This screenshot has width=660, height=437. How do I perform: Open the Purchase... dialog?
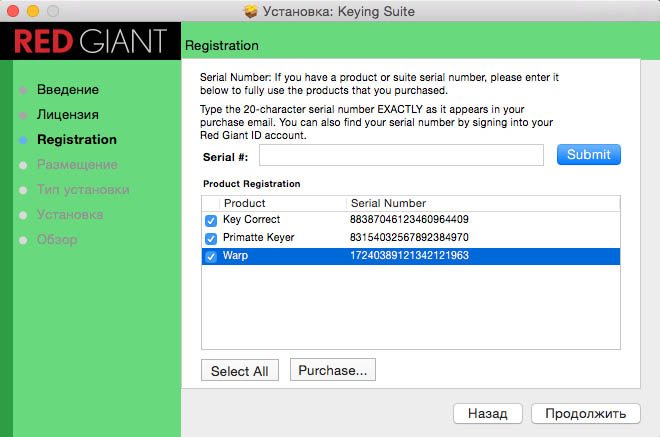click(x=333, y=370)
